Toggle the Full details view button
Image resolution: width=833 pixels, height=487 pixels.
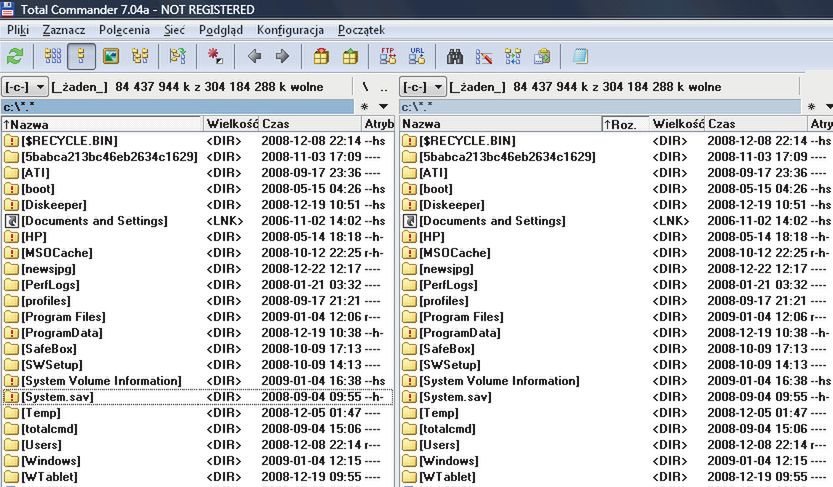[x=81, y=56]
